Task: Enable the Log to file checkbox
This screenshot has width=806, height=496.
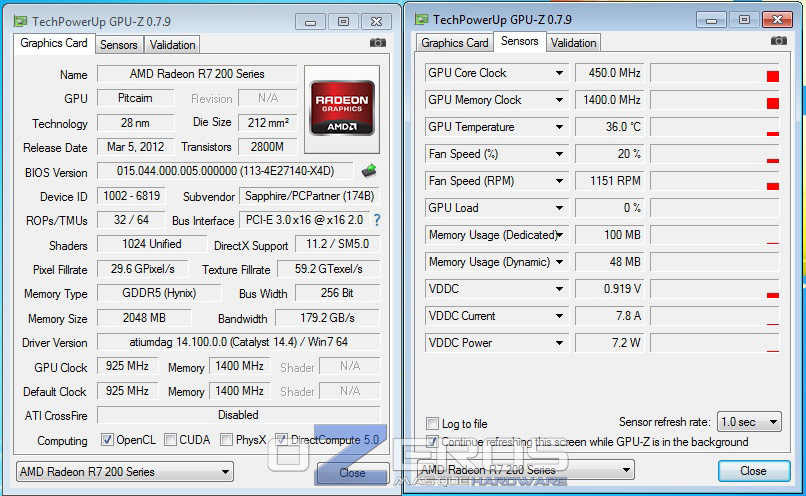Action: click(x=432, y=424)
